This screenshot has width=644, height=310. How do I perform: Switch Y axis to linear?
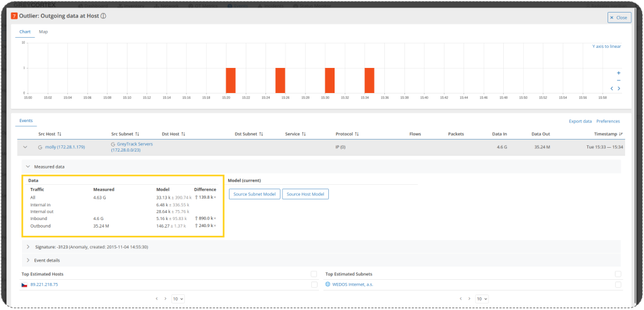click(x=606, y=47)
